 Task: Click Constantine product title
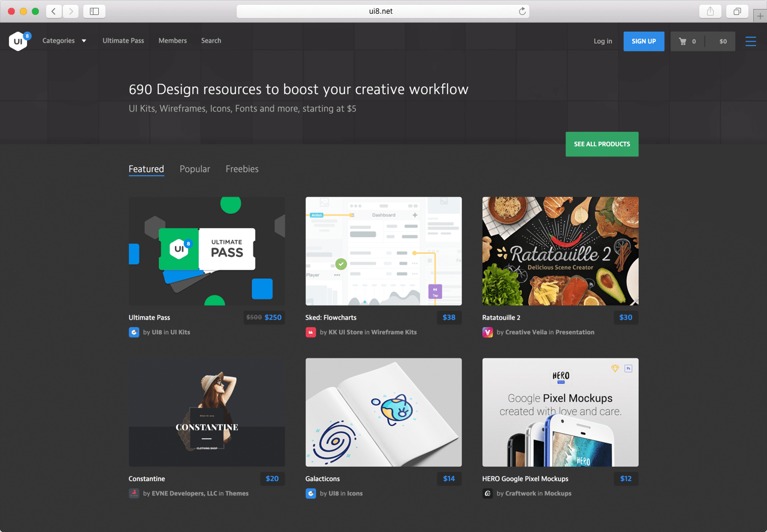point(147,479)
